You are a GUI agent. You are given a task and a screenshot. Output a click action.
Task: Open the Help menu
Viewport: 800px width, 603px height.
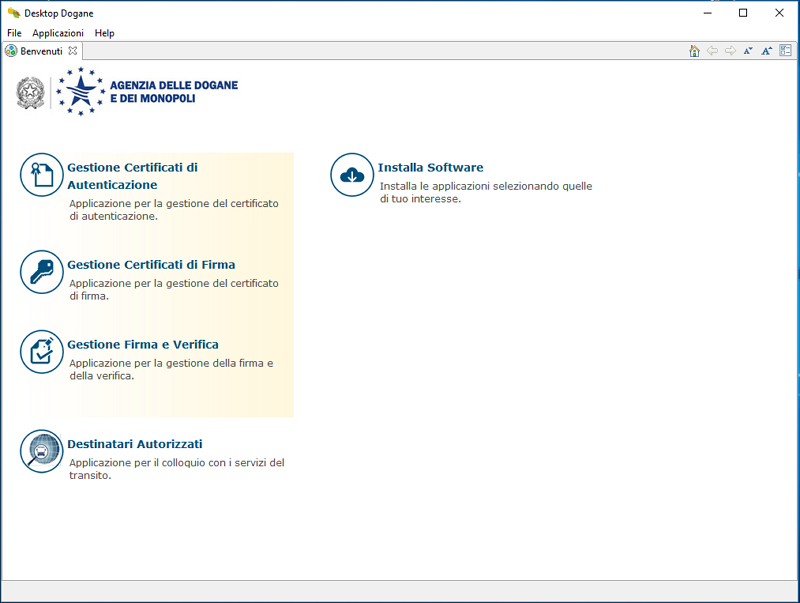[104, 33]
